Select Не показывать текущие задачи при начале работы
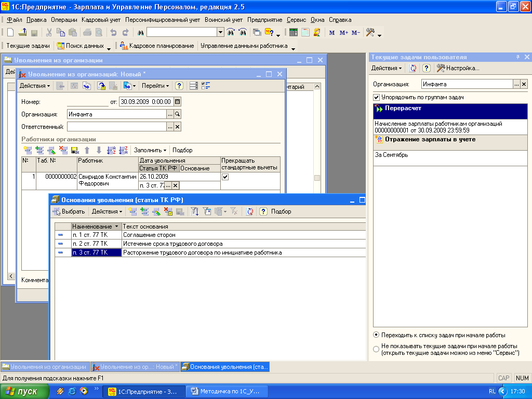 pyautogui.click(x=376, y=349)
